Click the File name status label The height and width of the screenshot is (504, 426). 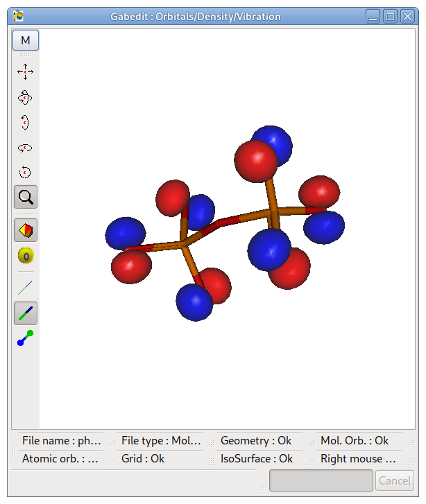coord(61,440)
